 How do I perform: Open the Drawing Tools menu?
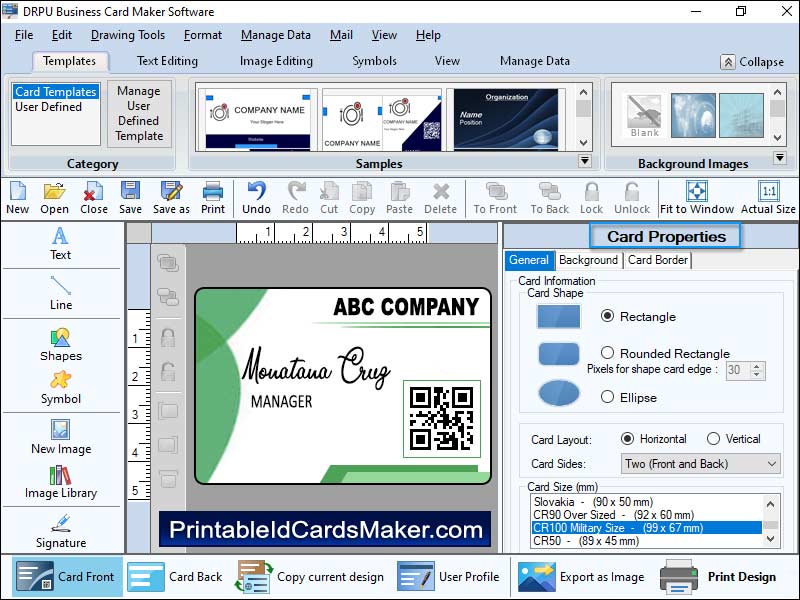[x=128, y=35]
